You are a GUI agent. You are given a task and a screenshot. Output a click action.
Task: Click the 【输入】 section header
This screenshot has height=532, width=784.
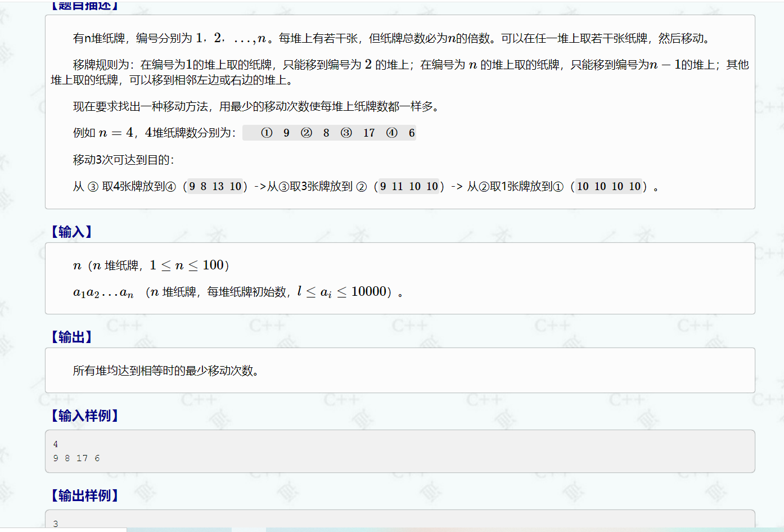click(71, 231)
